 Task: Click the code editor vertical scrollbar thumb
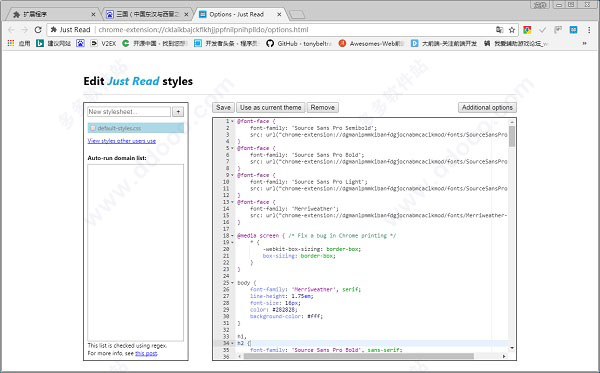coord(512,137)
